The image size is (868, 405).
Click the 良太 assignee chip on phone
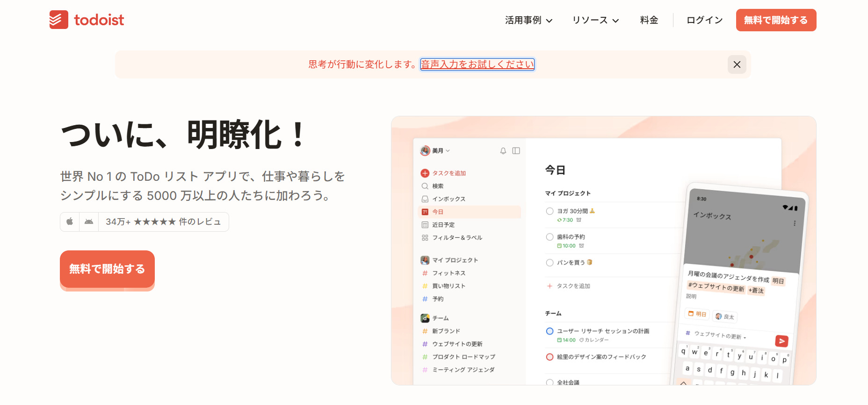(x=725, y=316)
